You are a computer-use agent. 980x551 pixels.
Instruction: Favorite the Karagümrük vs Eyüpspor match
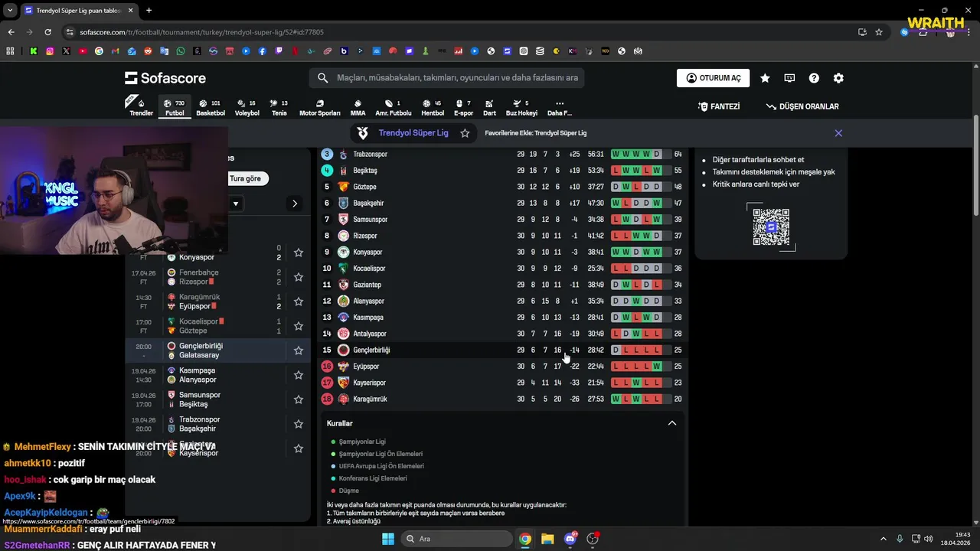[299, 302]
